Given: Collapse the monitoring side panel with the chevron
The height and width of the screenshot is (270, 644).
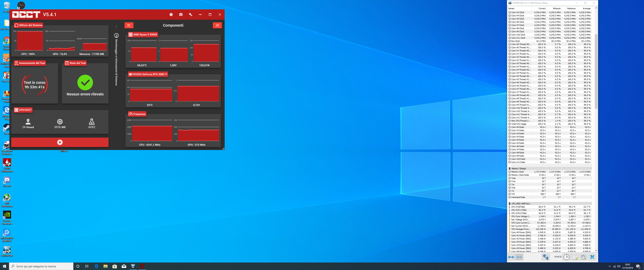Looking at the screenshot, I should pyautogui.click(x=116, y=26).
